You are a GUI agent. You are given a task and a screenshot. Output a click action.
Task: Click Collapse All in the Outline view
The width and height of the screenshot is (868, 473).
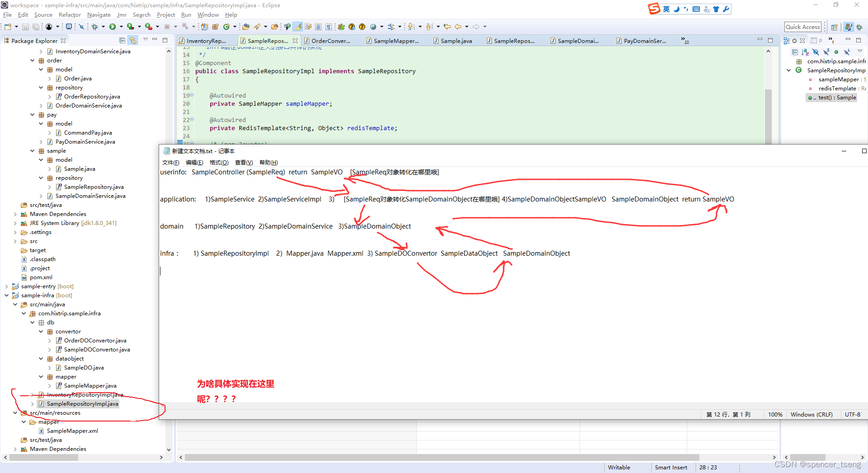(795, 52)
